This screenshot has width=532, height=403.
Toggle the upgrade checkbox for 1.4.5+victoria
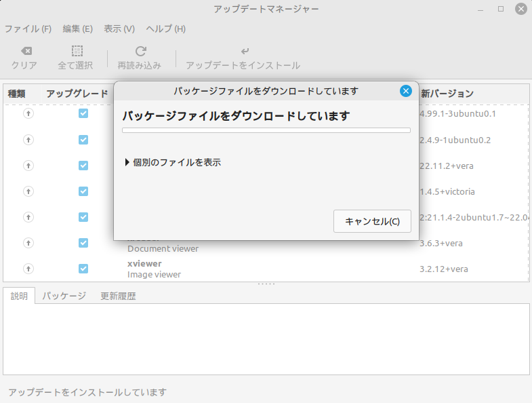coord(83,191)
